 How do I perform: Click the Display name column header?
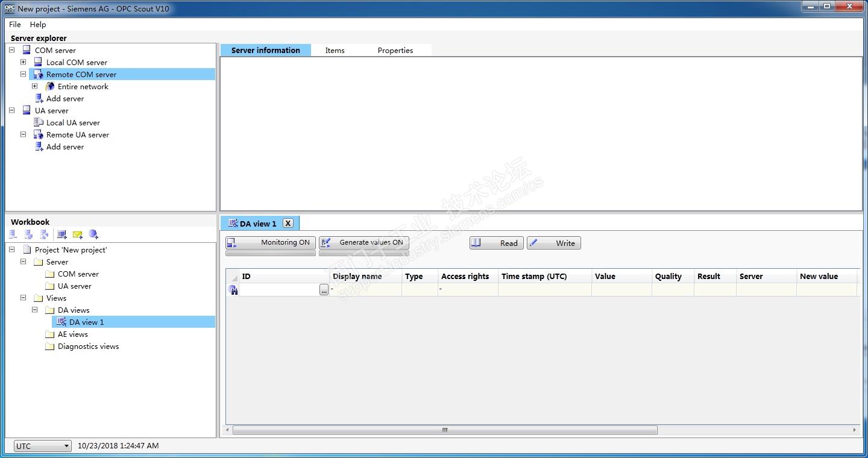tap(366, 276)
